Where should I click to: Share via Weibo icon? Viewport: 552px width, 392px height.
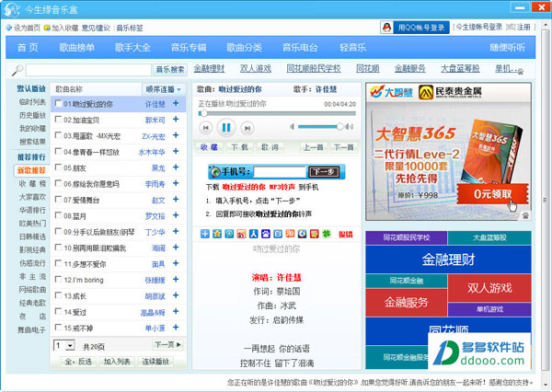pos(241,234)
